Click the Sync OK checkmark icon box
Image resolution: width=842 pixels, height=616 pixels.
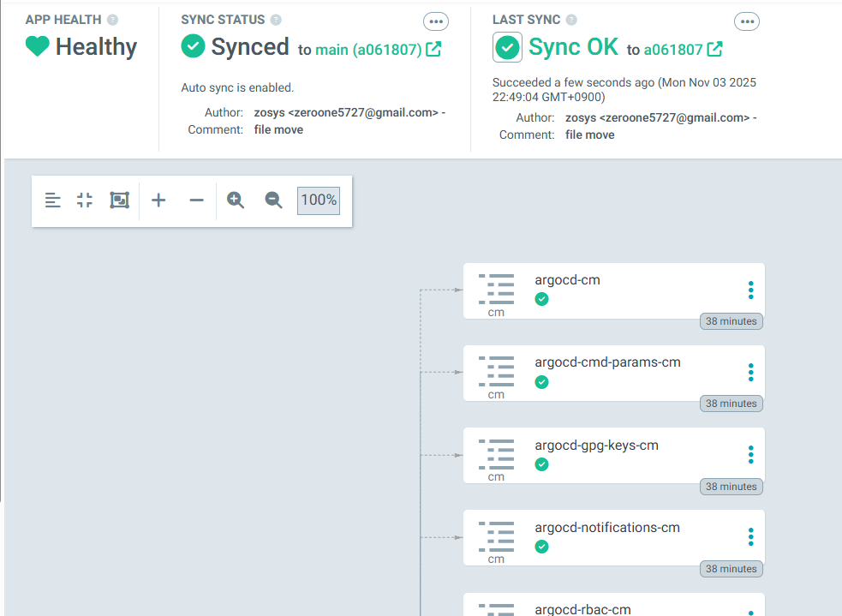(507, 47)
